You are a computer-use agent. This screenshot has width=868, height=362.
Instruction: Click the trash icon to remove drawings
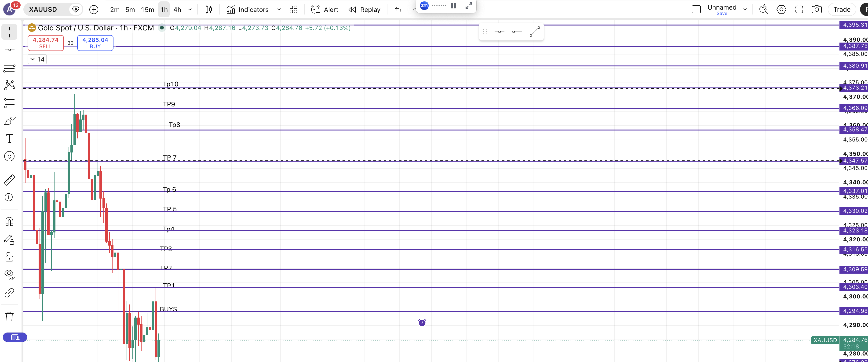coord(9,317)
